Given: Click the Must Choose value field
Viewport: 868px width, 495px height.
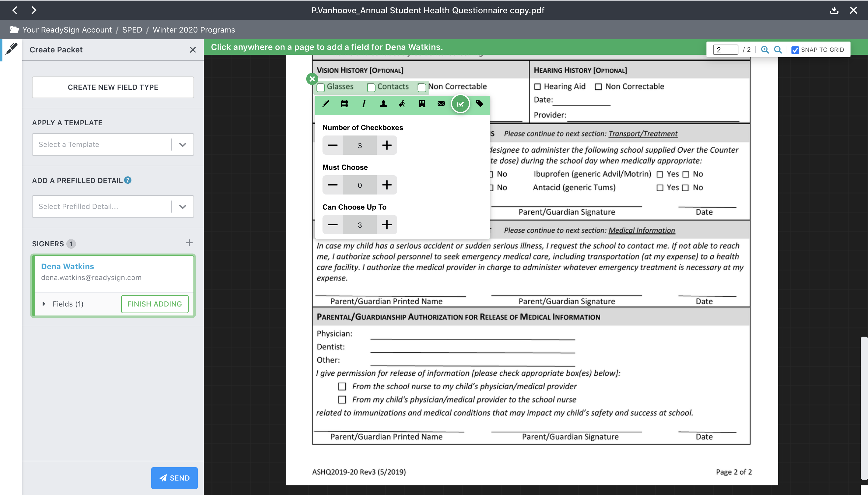Looking at the screenshot, I should coord(360,185).
